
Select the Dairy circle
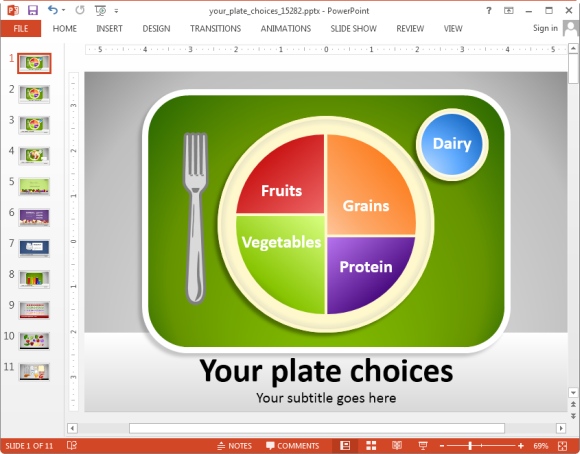pyautogui.click(x=452, y=144)
